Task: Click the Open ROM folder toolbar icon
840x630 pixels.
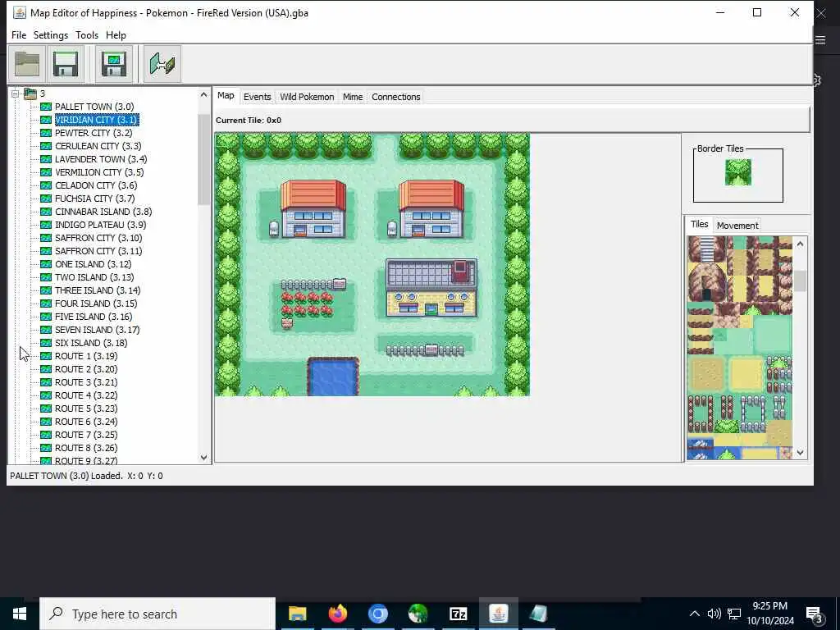Action: pyautogui.click(x=27, y=64)
